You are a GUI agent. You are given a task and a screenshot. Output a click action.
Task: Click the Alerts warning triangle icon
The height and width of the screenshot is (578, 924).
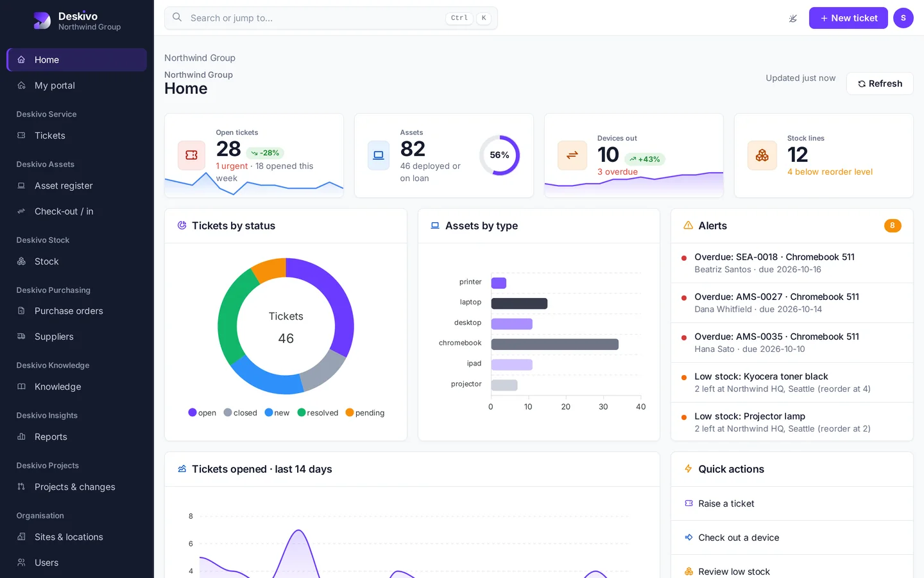click(688, 225)
